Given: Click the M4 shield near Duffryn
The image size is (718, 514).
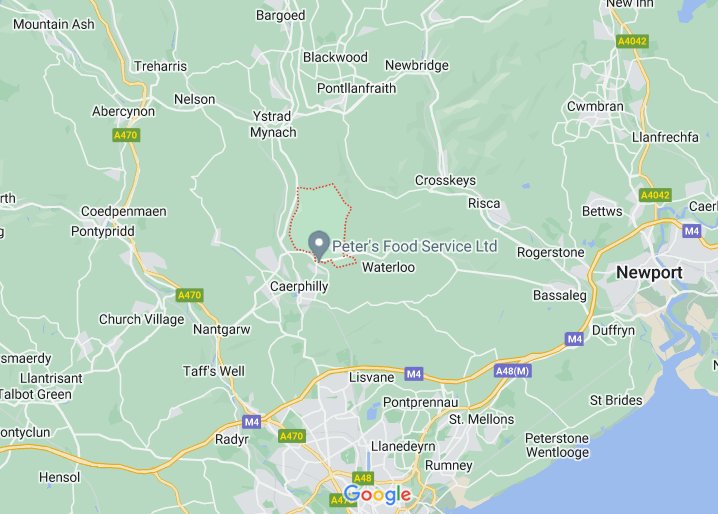Looking at the screenshot, I should (574, 339).
